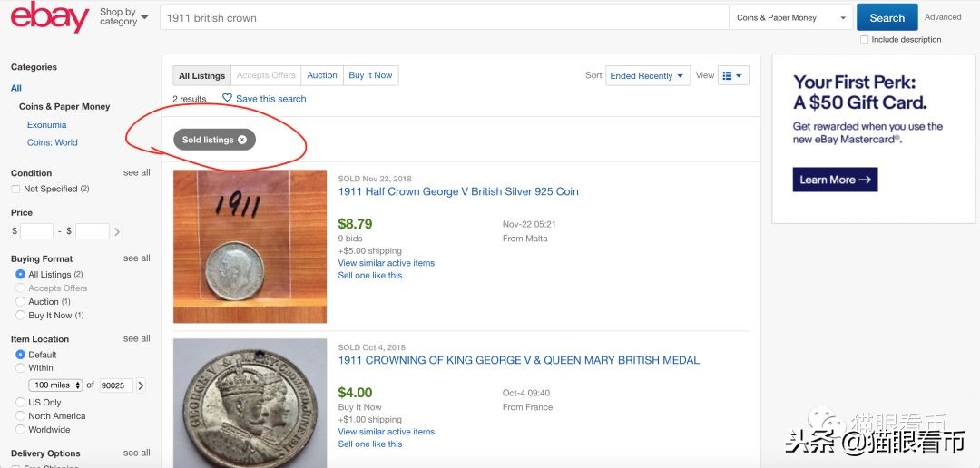Click the eBay logo

point(49,17)
